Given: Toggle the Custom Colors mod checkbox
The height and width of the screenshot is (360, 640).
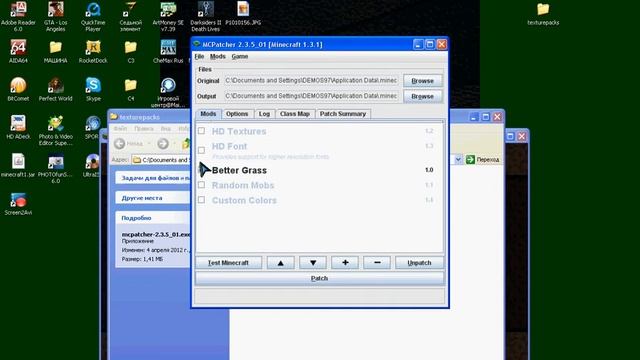Looking at the screenshot, I should coord(201,200).
